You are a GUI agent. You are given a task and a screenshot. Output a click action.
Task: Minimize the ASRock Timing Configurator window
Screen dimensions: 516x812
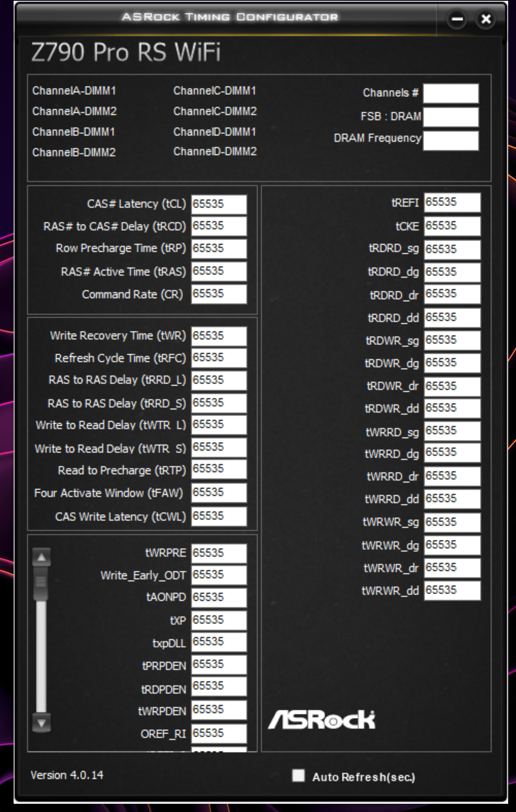(457, 19)
